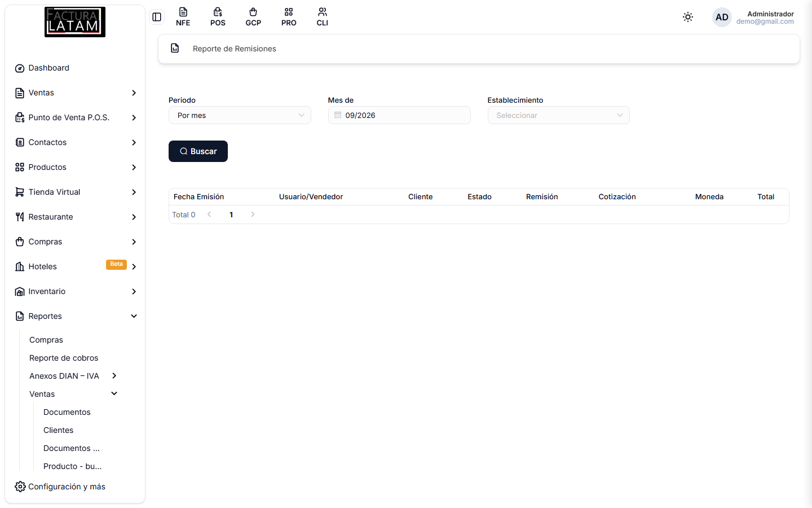Open the Mes de date field
812x508 pixels.
pos(399,115)
